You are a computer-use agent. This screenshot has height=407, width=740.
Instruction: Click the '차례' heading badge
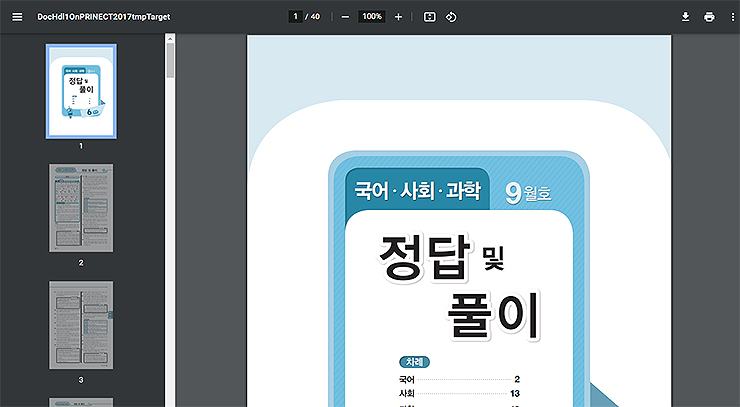tap(414, 362)
